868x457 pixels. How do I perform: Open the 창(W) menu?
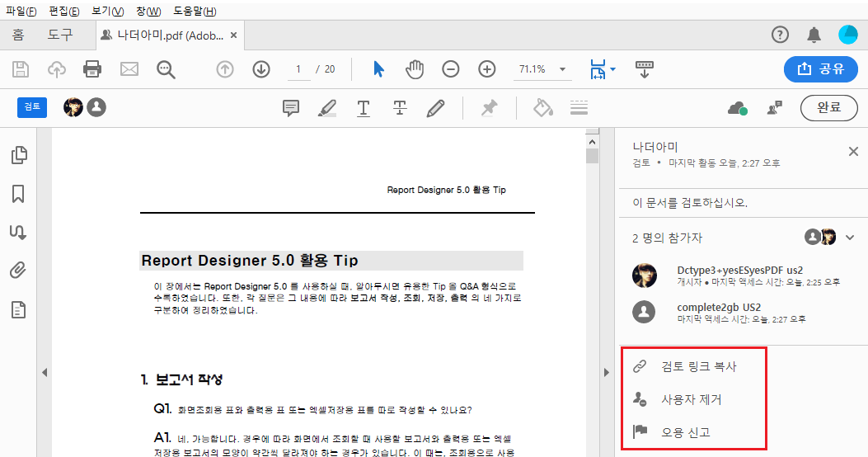click(x=148, y=11)
